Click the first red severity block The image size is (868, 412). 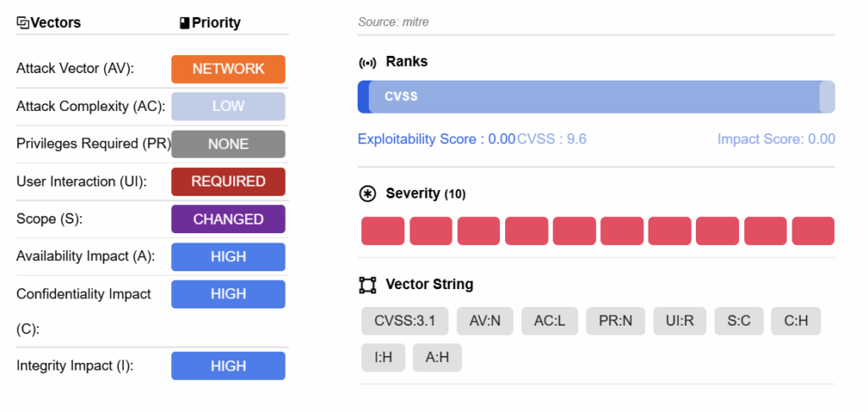tap(382, 231)
